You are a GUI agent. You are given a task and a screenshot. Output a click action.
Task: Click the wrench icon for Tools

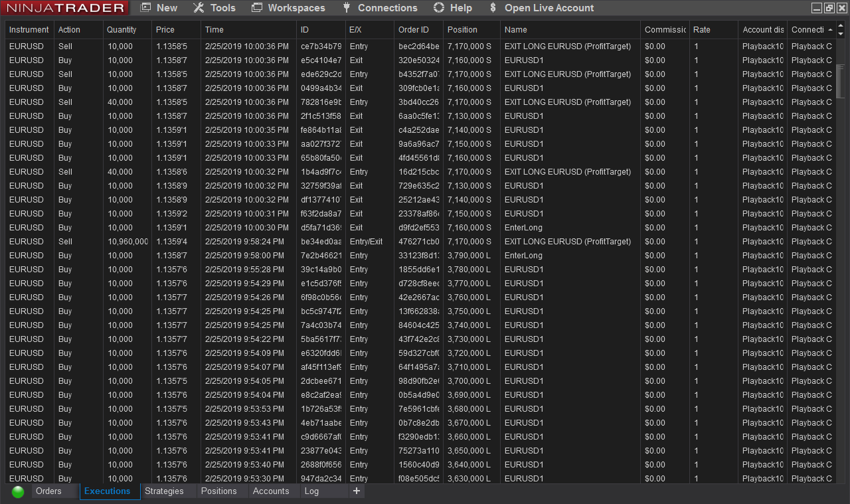click(199, 8)
